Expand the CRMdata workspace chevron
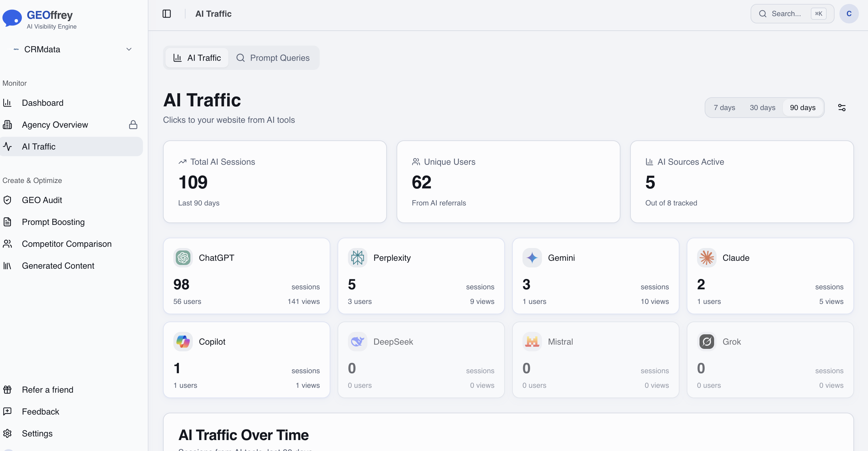 coord(129,50)
